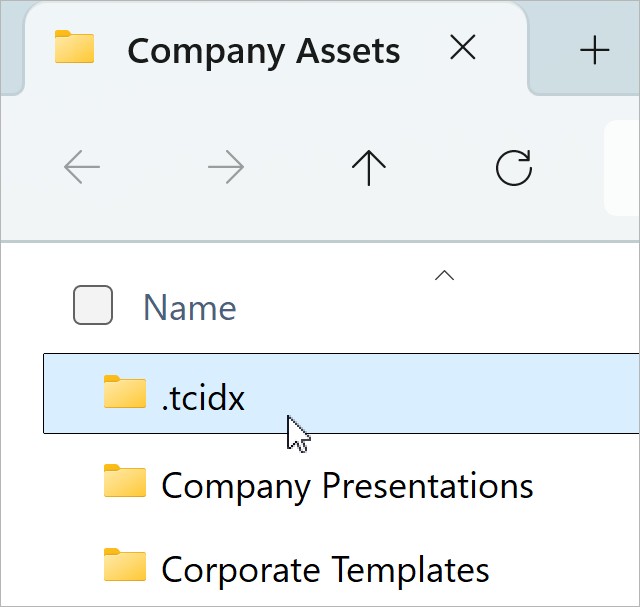Click the Corporate Templates folder icon
Screen dimensions: 640x607
(125, 567)
